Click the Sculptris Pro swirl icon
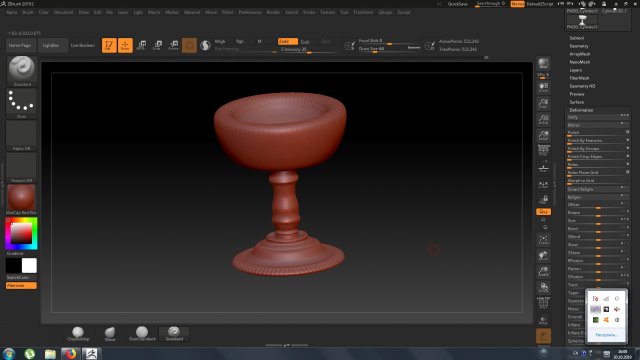640x360 pixels. [205, 45]
